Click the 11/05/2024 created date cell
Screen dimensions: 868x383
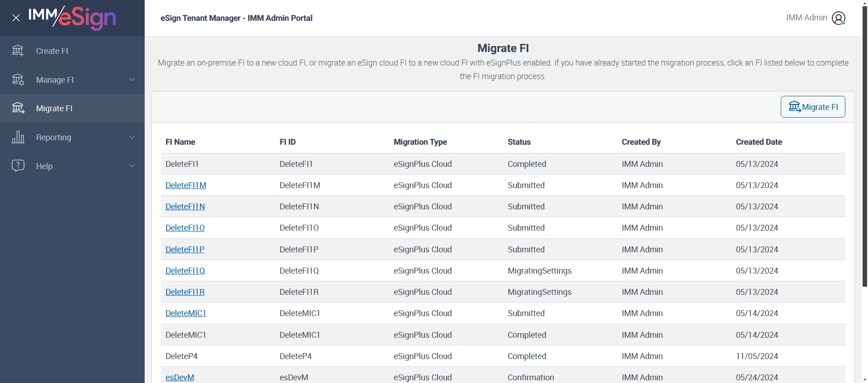(757, 356)
